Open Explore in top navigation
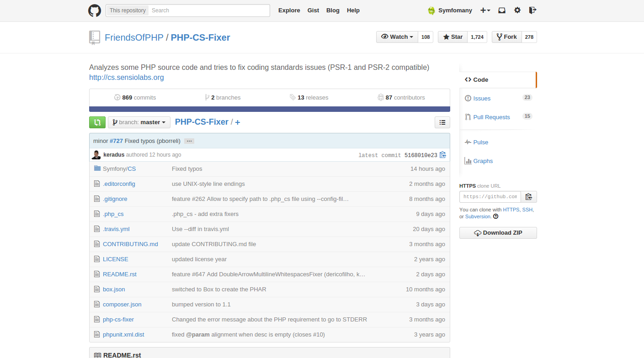This screenshot has width=644, height=358. point(289,11)
